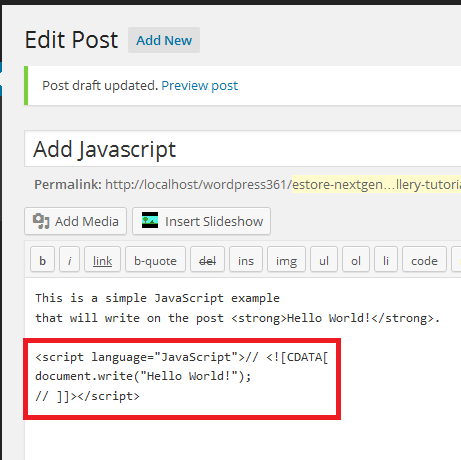Click the highlighted permalink slug
The image size is (461, 460).
click(376, 184)
